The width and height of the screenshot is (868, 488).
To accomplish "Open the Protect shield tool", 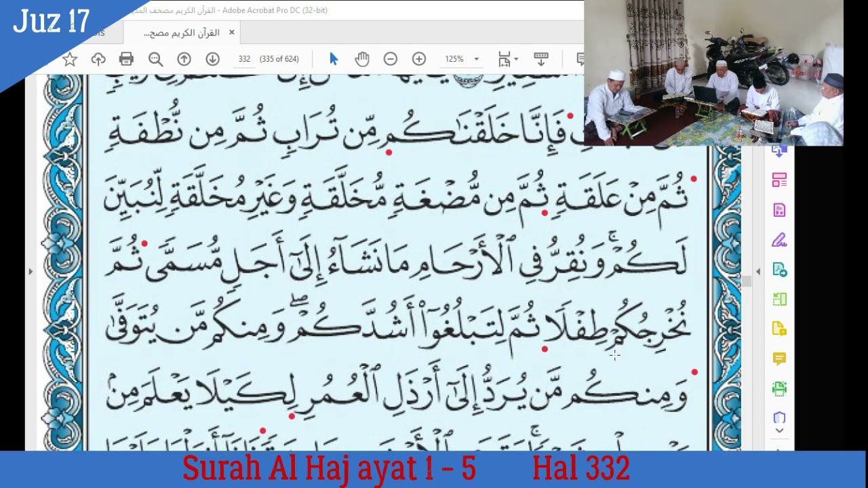I will click(x=779, y=417).
